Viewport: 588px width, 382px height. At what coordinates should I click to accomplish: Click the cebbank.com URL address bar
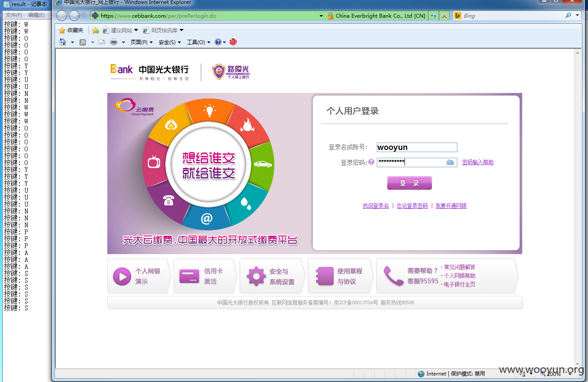point(208,16)
